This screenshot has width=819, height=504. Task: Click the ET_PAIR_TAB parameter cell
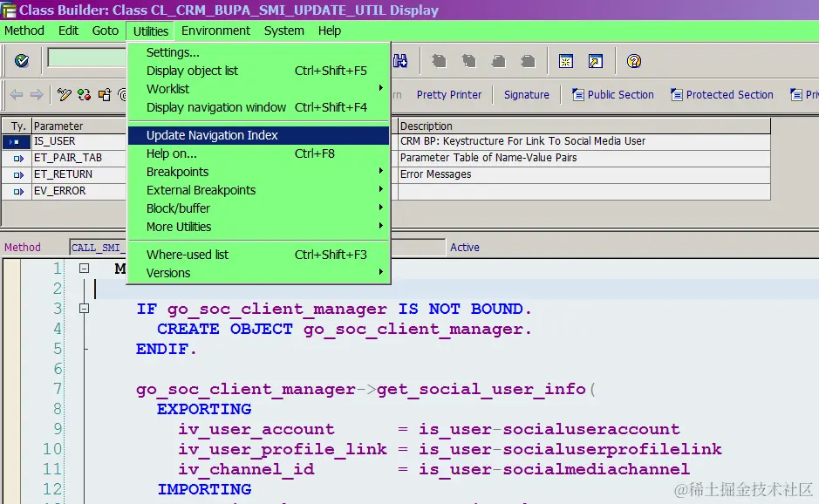(x=78, y=158)
